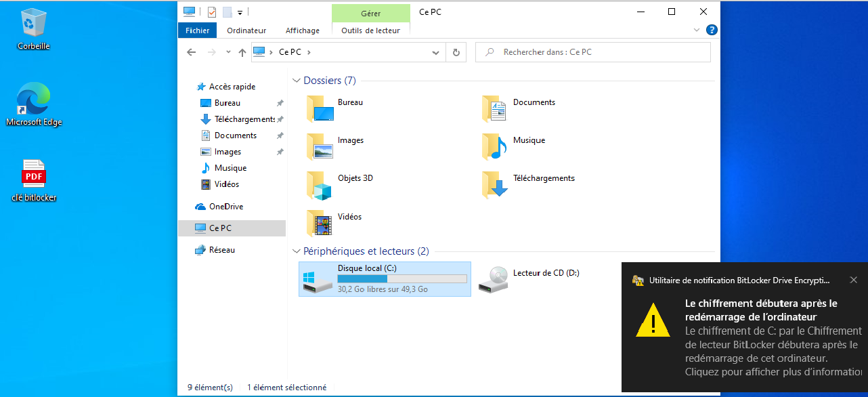Open the help question mark icon
Viewport: 868px width, 397px height.
pos(712,30)
